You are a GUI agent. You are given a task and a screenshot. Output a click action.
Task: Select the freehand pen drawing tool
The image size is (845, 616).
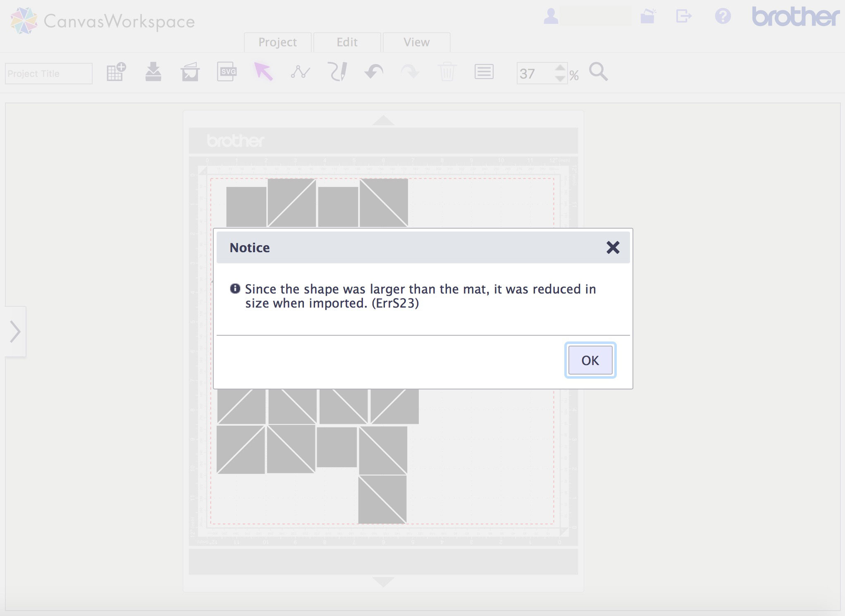tap(337, 72)
